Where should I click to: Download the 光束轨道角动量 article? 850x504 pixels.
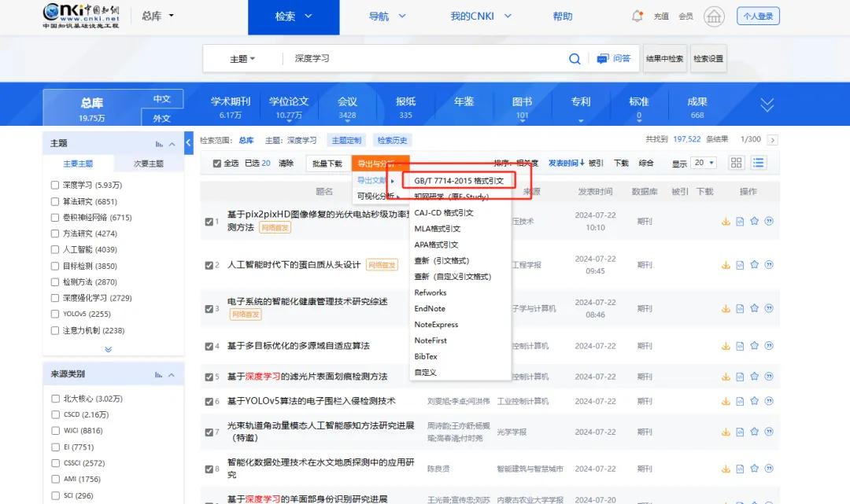point(726,432)
